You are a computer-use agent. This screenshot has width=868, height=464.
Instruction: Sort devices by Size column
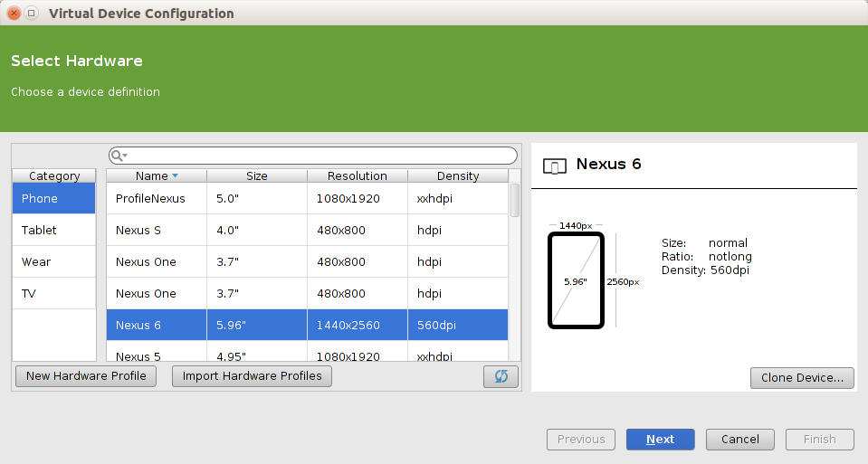coord(257,176)
